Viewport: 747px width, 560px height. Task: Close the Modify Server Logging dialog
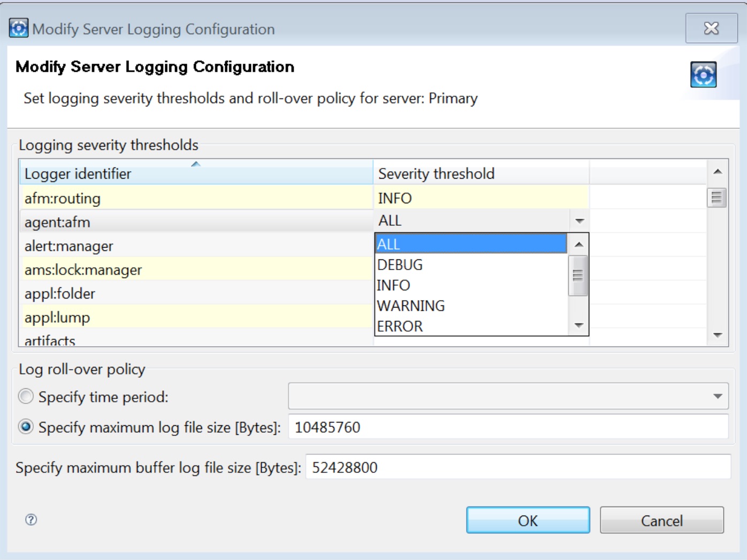click(x=711, y=28)
